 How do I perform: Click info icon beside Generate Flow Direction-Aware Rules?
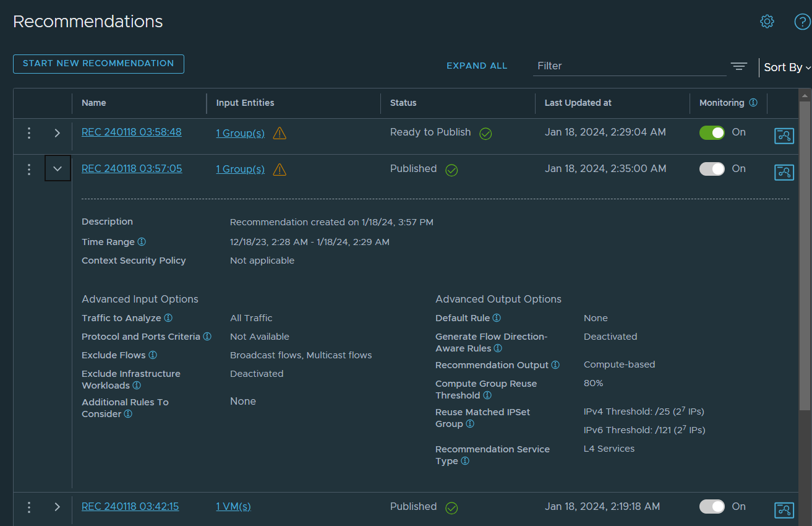point(498,348)
